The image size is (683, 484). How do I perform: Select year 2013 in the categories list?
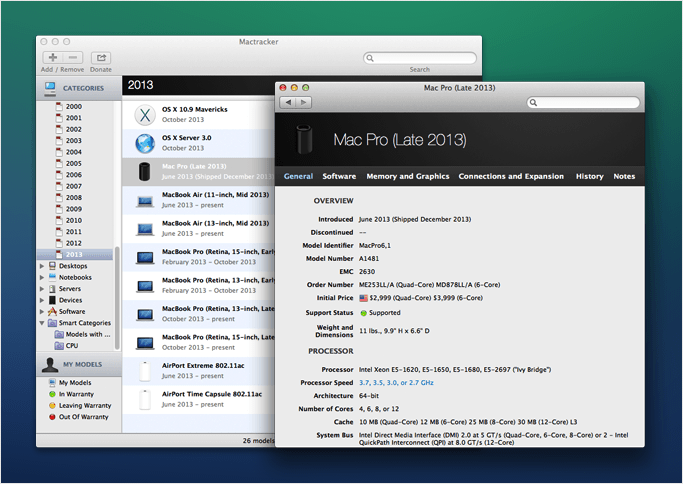(x=74, y=254)
